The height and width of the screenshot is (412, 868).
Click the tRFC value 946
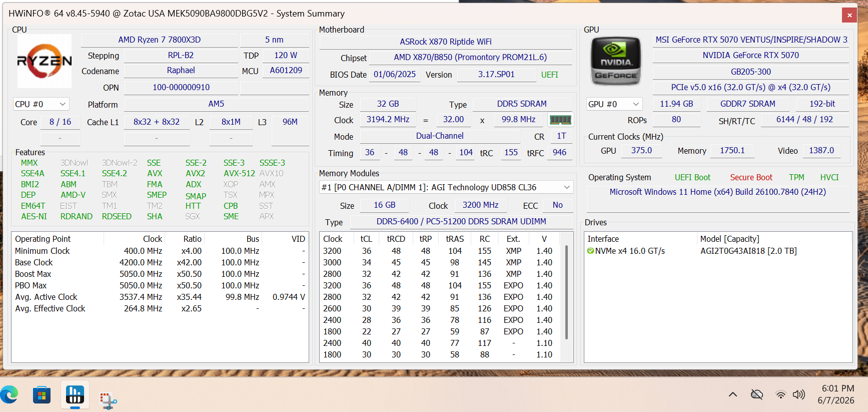coord(560,152)
